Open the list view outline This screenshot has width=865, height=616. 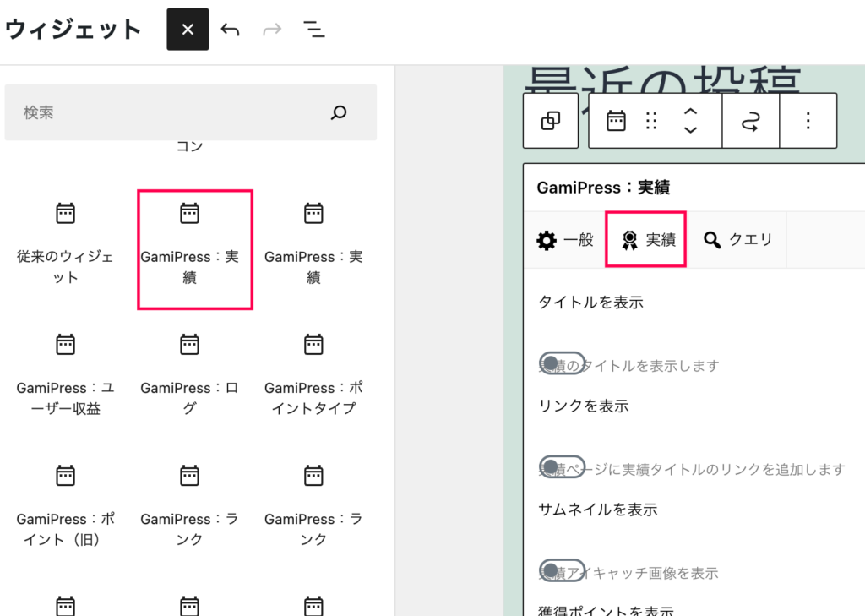[314, 30]
